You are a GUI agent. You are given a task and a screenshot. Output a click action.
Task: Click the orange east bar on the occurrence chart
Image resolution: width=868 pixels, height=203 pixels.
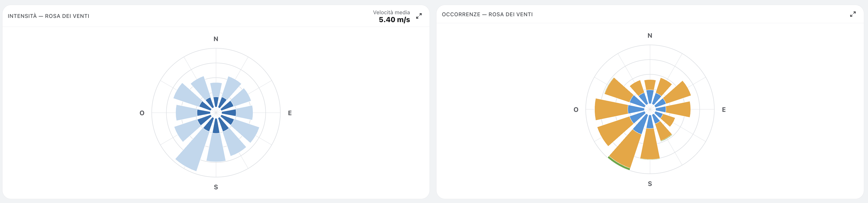[678, 109]
